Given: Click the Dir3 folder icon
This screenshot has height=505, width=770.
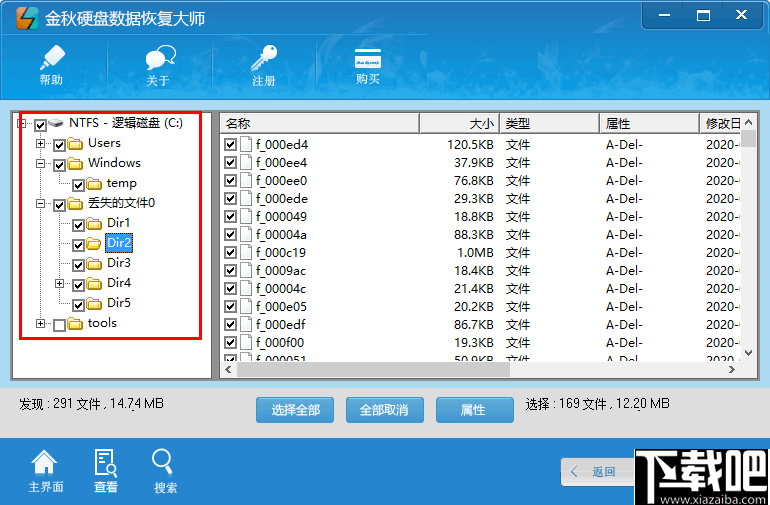Looking at the screenshot, I should point(94,264).
